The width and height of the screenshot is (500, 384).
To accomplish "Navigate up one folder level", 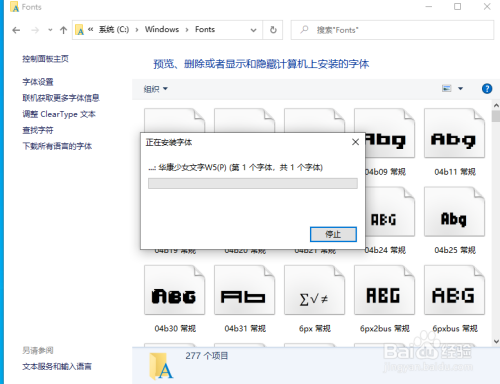I will click(63, 30).
